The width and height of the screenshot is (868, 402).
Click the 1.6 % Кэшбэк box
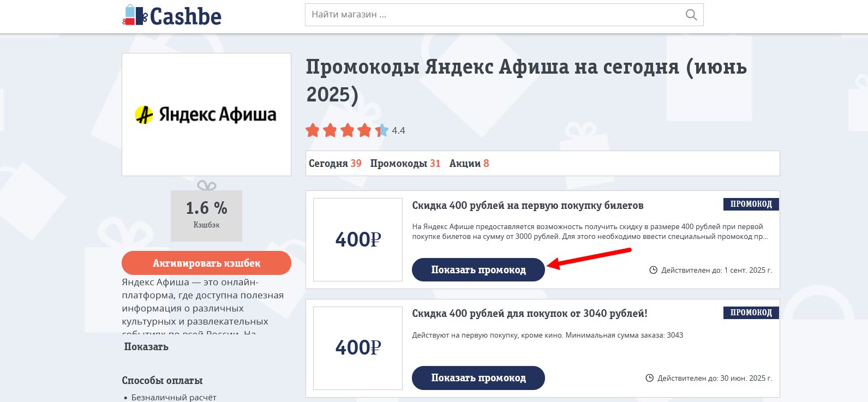pos(206,215)
